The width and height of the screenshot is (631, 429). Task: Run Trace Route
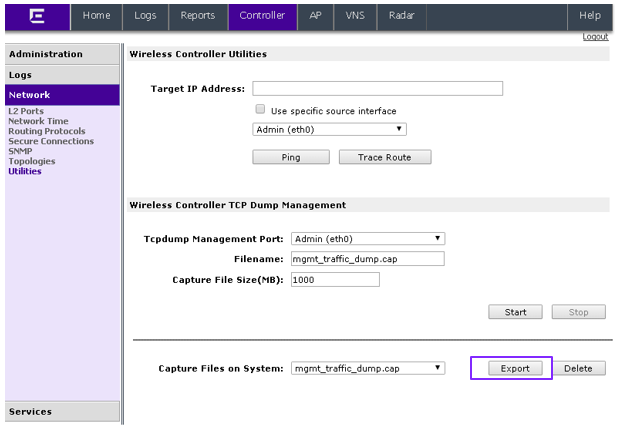(x=385, y=157)
